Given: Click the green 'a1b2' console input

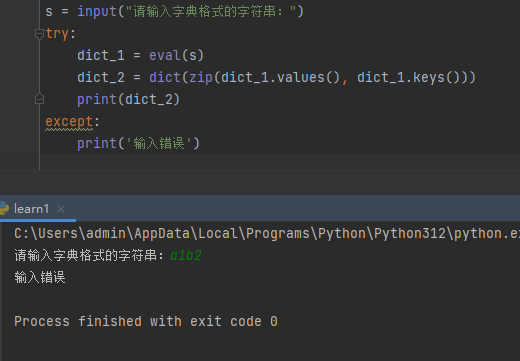Looking at the screenshot, I should coord(186,256).
